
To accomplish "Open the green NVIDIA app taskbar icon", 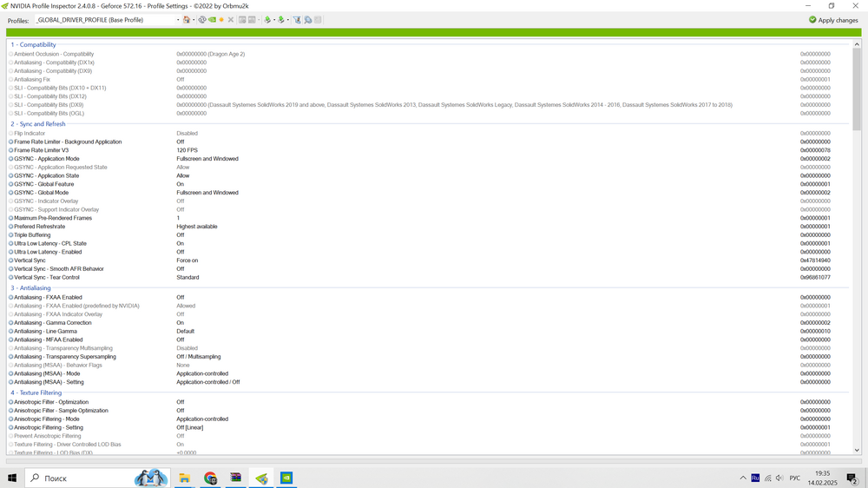I will tap(286, 478).
